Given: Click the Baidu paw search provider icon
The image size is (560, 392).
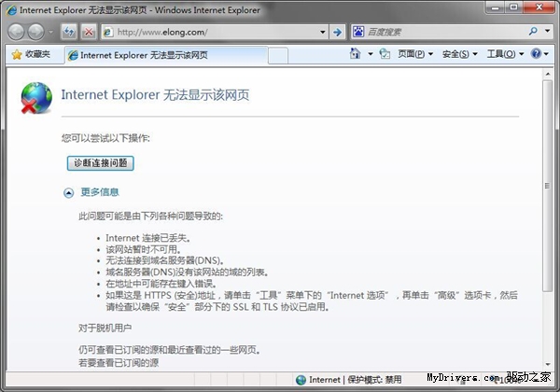Looking at the screenshot, I should 358,32.
